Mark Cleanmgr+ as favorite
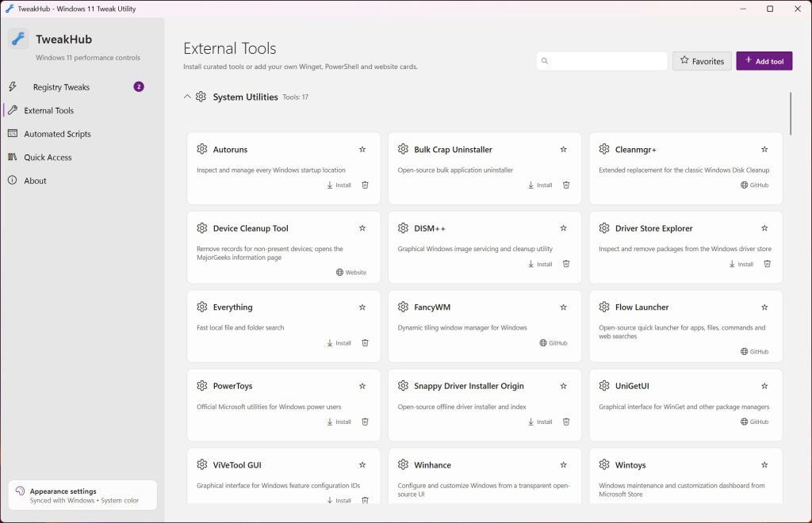Image resolution: width=812 pixels, height=523 pixels. point(764,150)
